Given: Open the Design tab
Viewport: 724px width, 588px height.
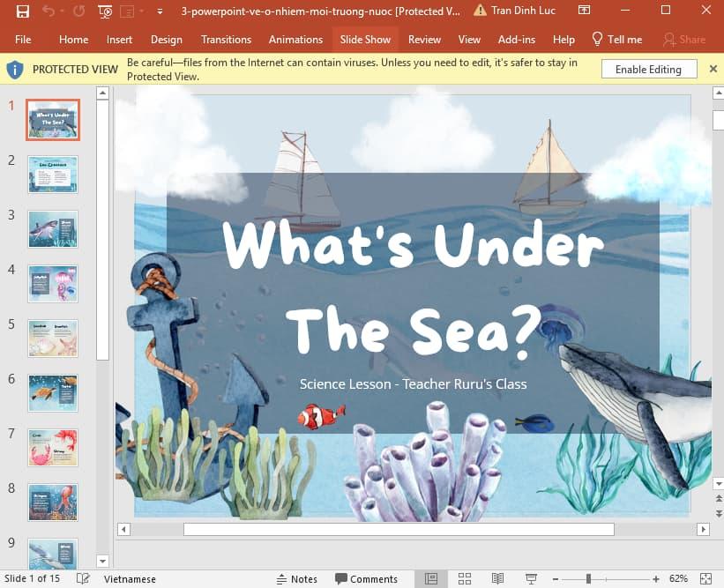Looking at the screenshot, I should coord(167,39).
